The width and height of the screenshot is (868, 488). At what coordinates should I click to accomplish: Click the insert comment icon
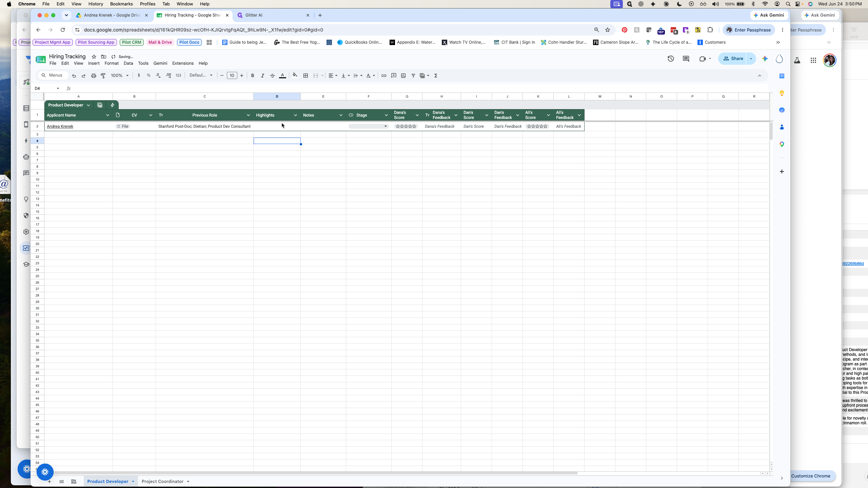pos(394,76)
